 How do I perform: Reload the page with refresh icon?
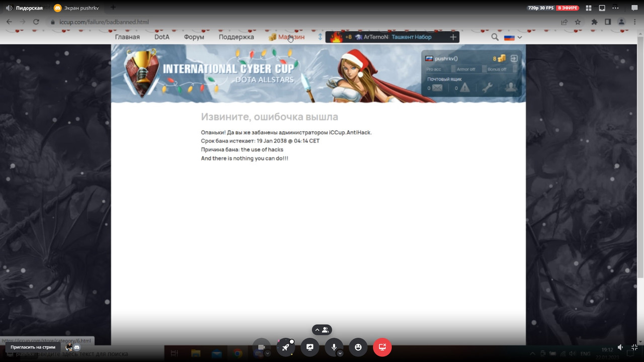point(36,22)
